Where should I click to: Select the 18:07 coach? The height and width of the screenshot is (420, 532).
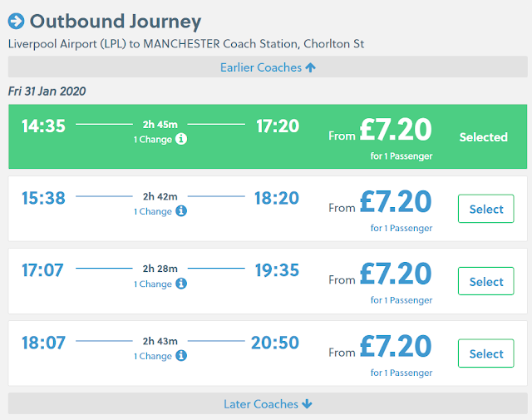click(486, 353)
